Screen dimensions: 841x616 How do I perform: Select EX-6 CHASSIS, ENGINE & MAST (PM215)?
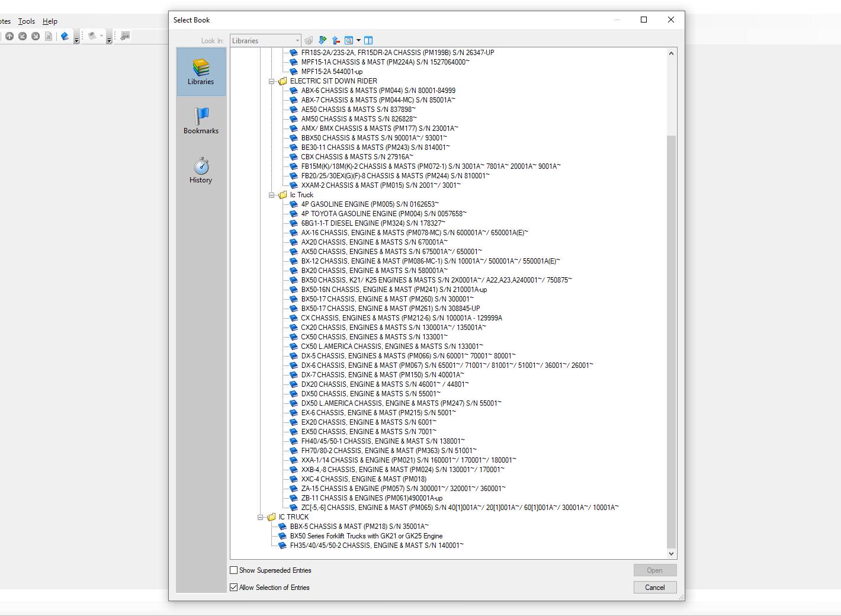378,413
